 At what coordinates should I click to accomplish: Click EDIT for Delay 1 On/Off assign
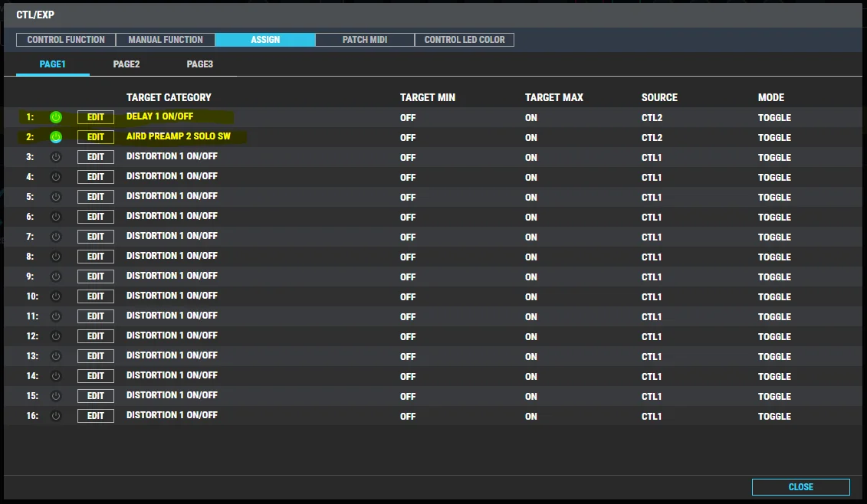tap(96, 117)
